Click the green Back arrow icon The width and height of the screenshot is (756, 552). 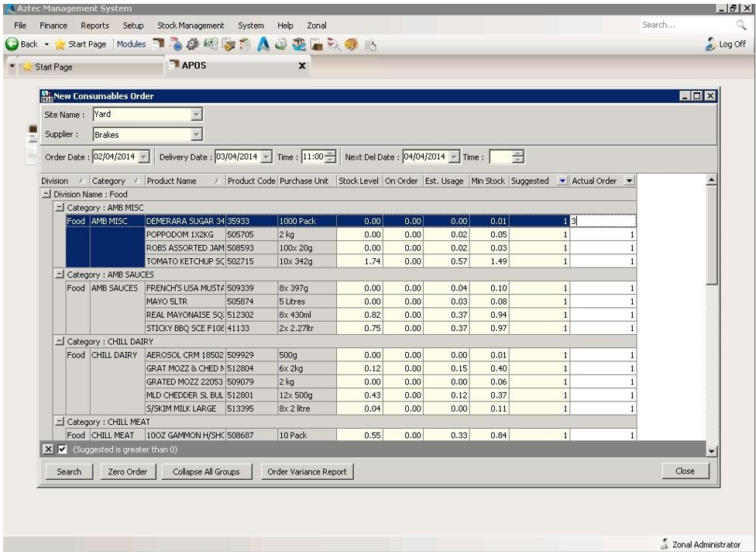pos(12,44)
